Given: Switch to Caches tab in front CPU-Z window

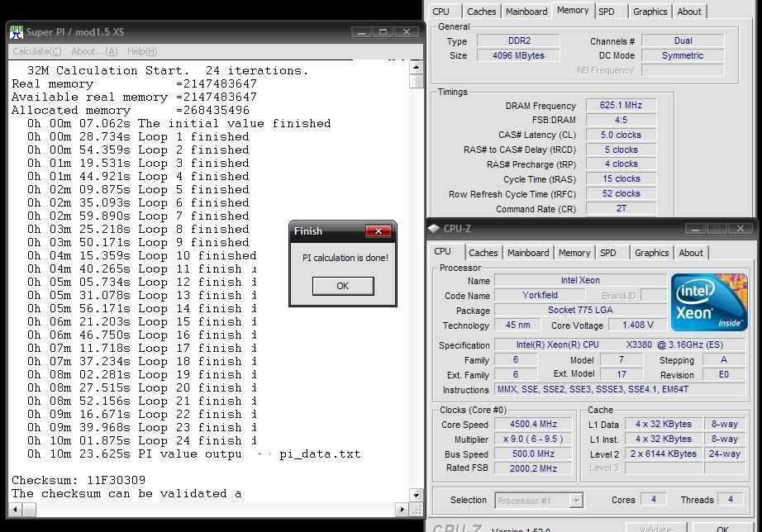Looking at the screenshot, I should coord(483,253).
